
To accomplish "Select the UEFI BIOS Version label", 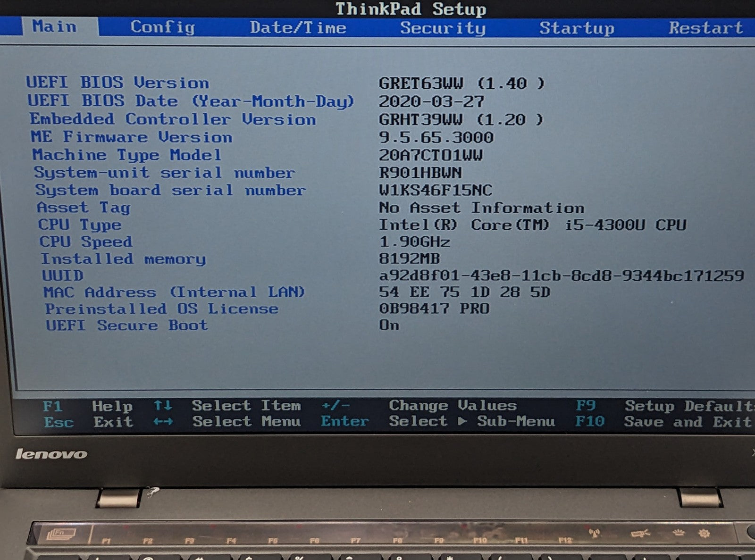I will tap(117, 83).
